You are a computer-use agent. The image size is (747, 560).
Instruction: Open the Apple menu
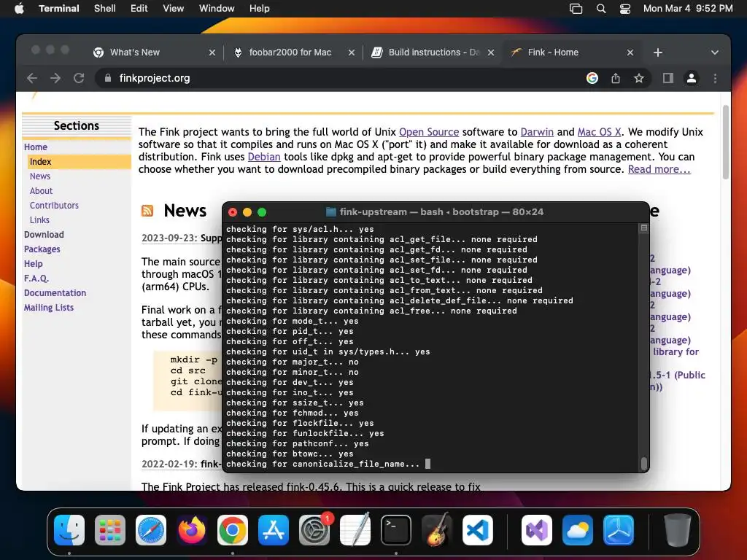[x=19, y=9]
